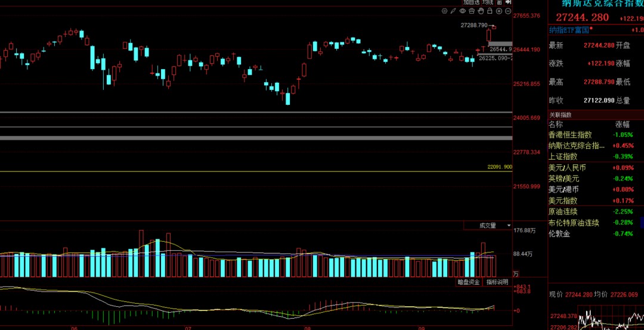Switch to the 暗盘资金 tab

(469, 282)
